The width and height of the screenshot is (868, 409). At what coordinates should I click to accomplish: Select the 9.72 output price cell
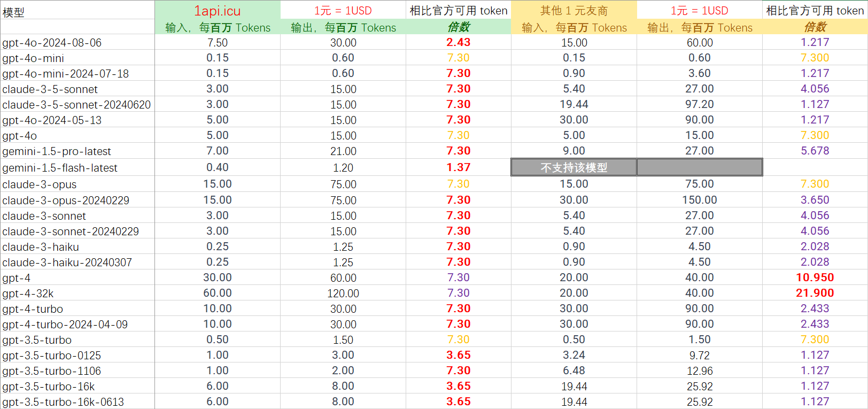tap(700, 355)
